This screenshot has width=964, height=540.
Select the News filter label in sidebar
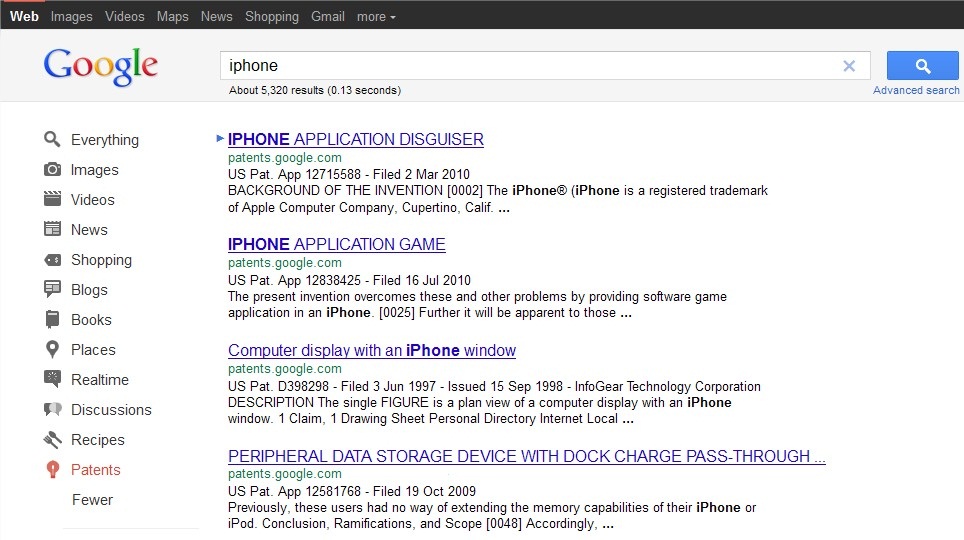89,229
